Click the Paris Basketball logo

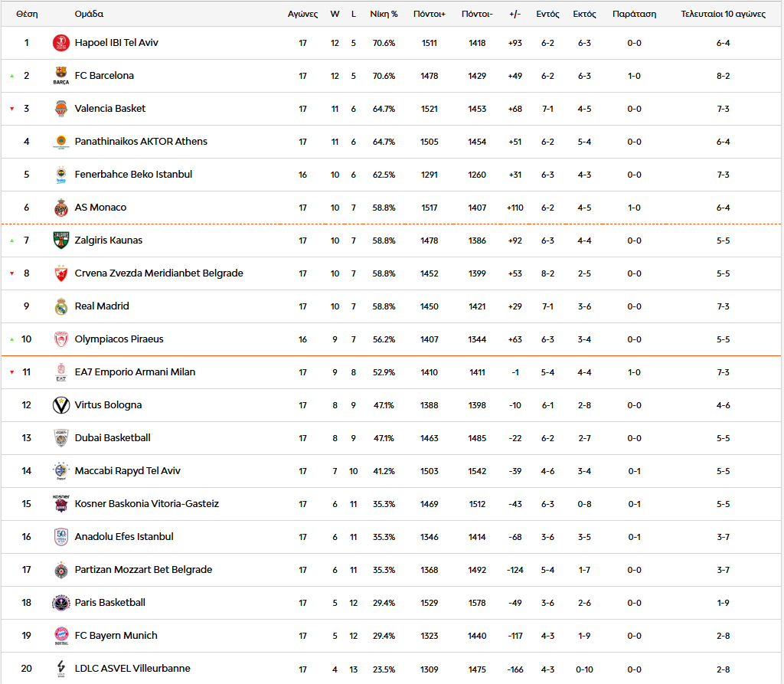pyautogui.click(x=61, y=603)
